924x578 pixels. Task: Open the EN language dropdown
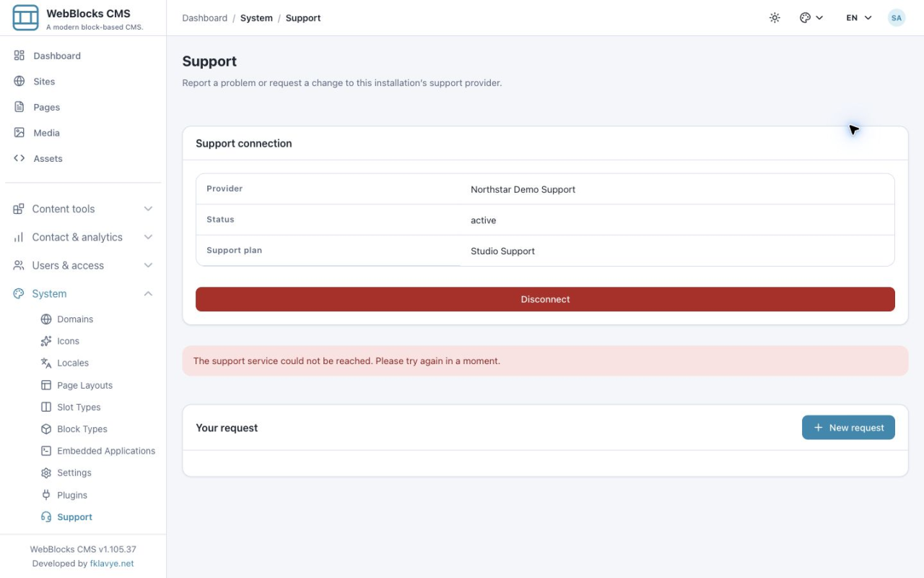(x=859, y=18)
